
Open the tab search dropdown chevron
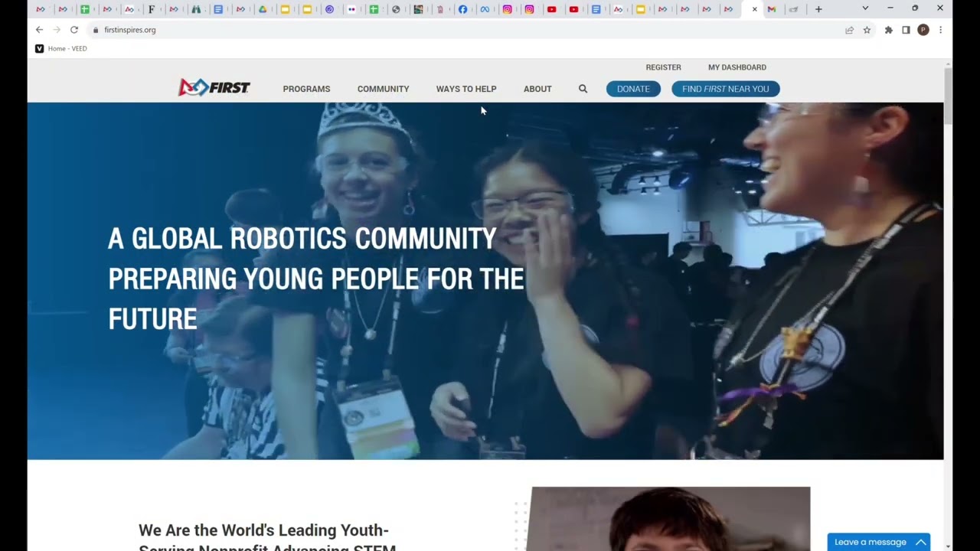pos(865,8)
